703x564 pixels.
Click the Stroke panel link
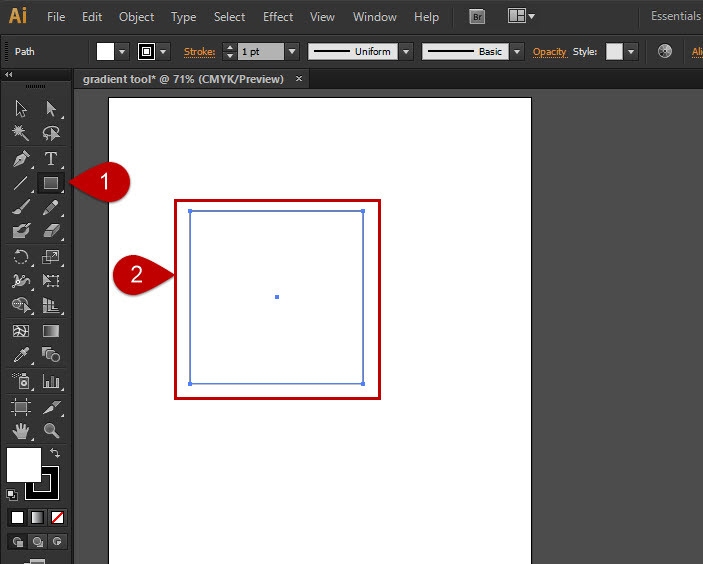(199, 51)
